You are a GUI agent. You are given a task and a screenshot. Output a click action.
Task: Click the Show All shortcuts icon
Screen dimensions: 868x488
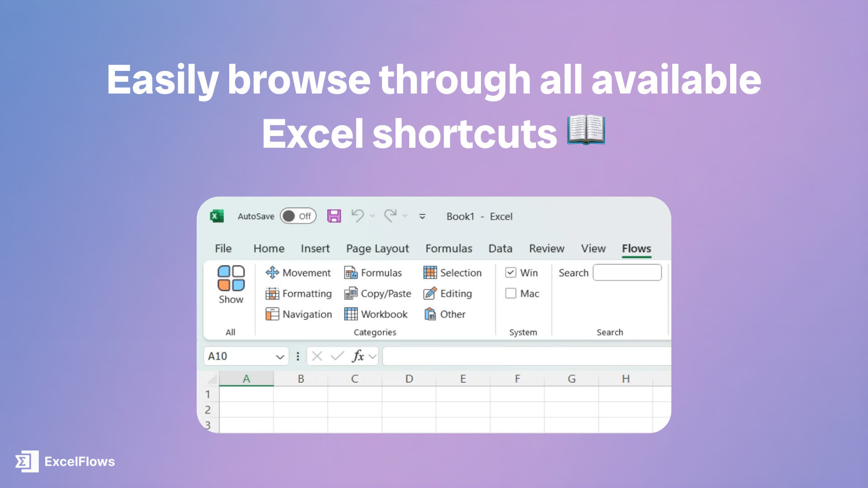[x=231, y=278]
